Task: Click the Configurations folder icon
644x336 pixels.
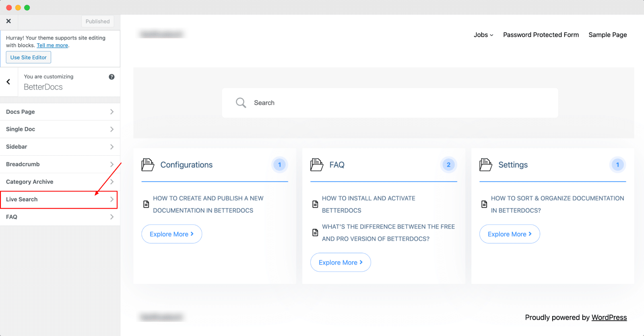Action: [x=148, y=165]
